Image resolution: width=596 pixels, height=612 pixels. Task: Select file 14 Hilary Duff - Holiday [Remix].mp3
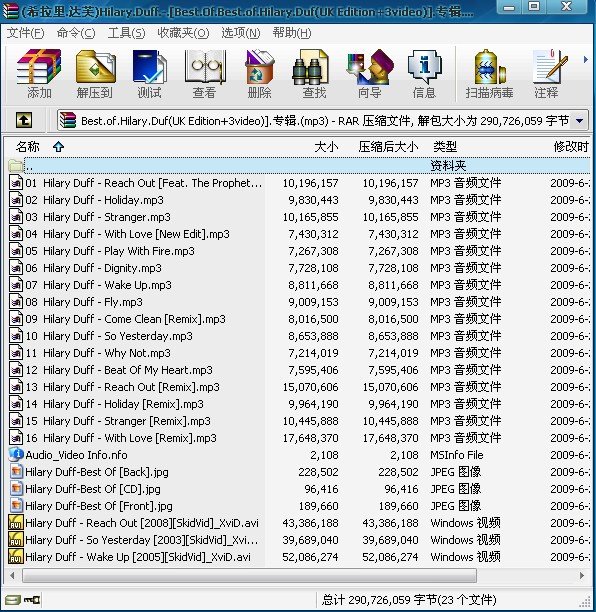(114, 404)
